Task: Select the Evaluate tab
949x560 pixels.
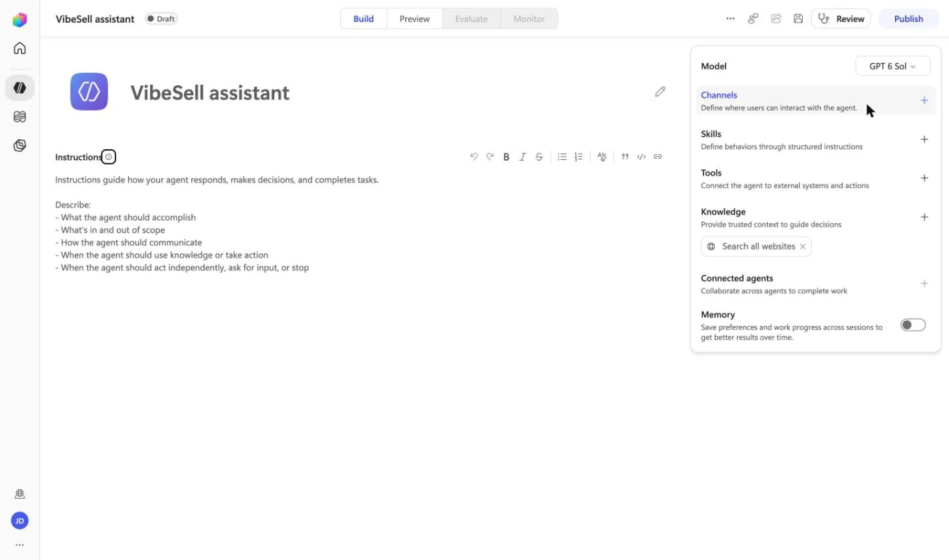Action: [471, 19]
